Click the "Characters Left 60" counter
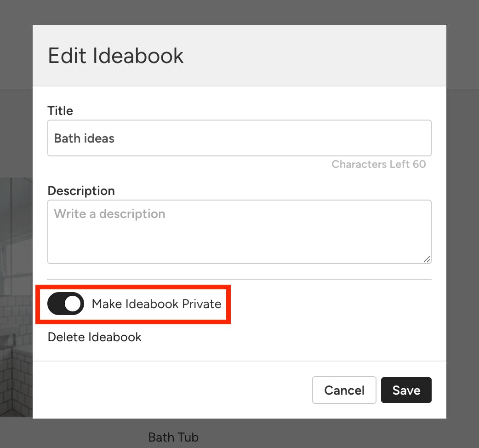This screenshot has width=479, height=448. (x=378, y=164)
